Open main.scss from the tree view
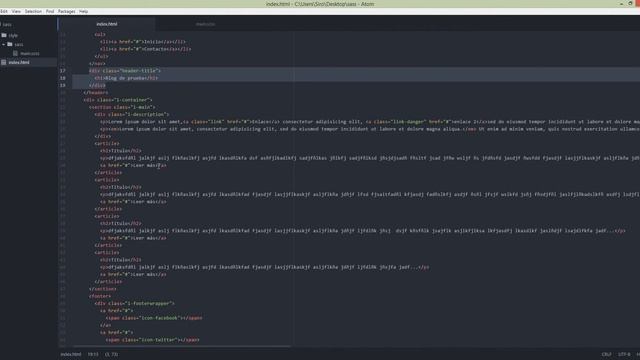The width and height of the screenshot is (640, 360). [30, 53]
